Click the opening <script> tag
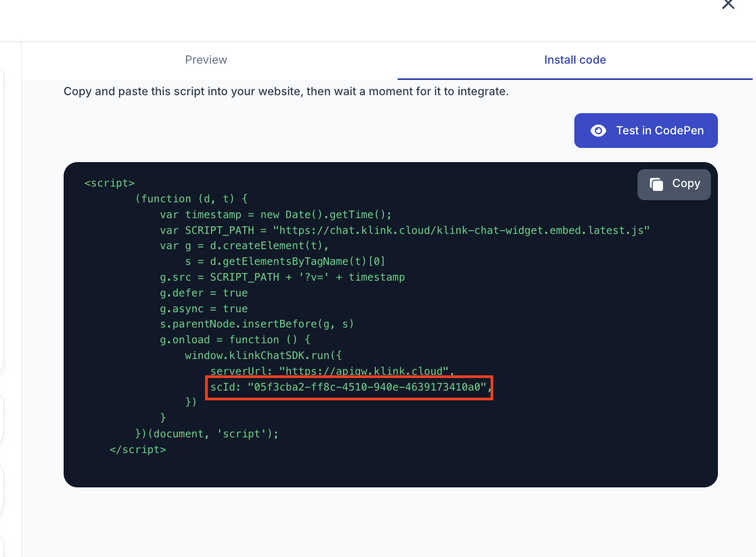Screen dimensions: 756x557 109,183
